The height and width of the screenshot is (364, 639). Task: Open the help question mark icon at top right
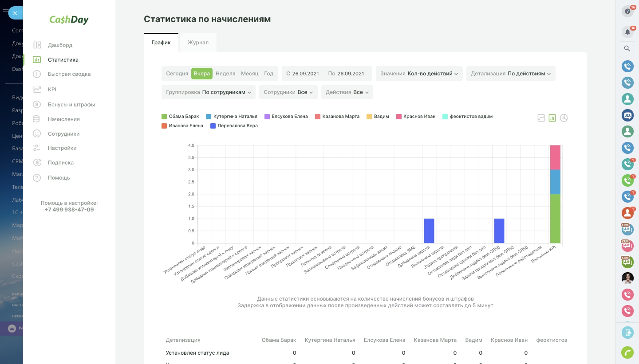tap(627, 12)
